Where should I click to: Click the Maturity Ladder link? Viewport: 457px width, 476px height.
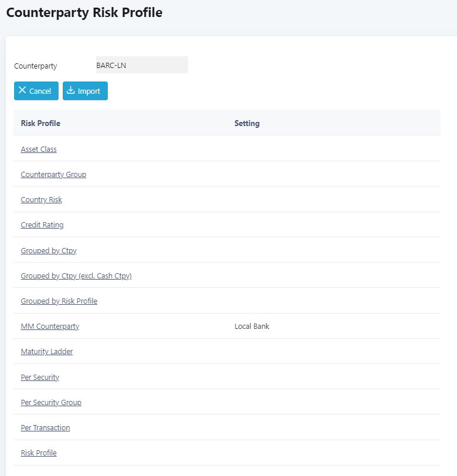click(x=47, y=352)
